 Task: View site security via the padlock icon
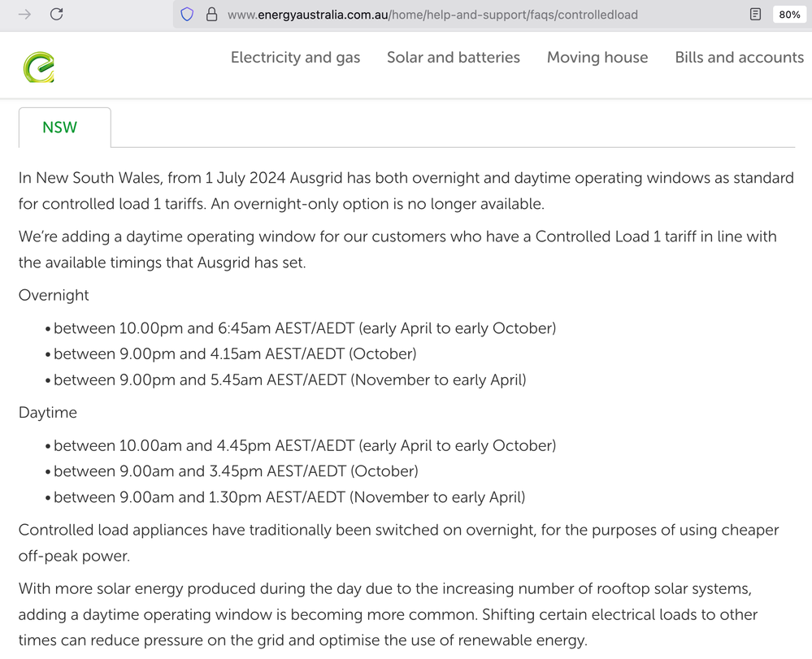(212, 14)
